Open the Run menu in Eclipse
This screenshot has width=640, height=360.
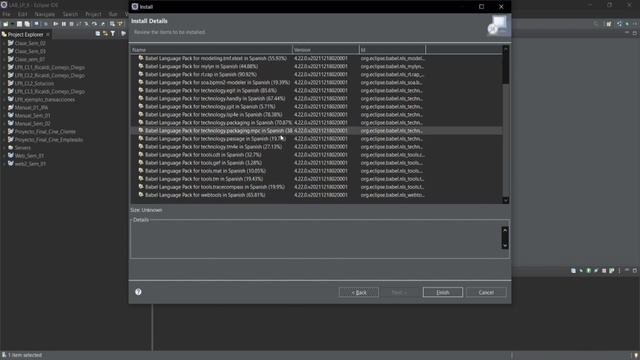click(x=113, y=14)
